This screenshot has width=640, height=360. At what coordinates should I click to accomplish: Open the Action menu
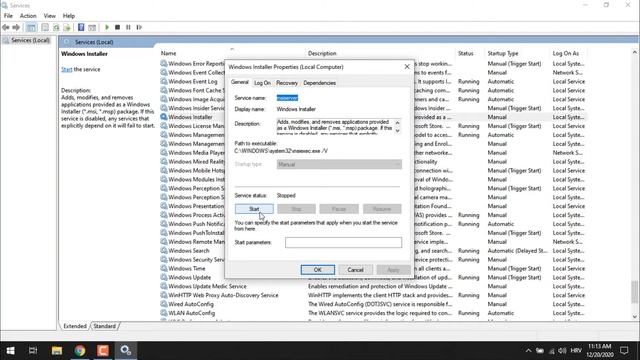28,16
